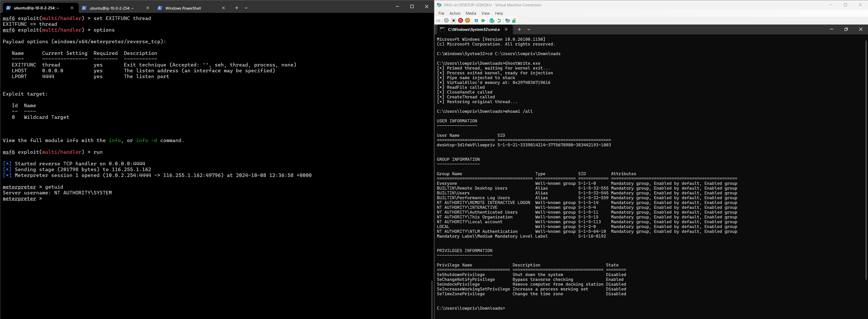
Task: Create a checkpoint via toolbar icon
Action: point(492,20)
